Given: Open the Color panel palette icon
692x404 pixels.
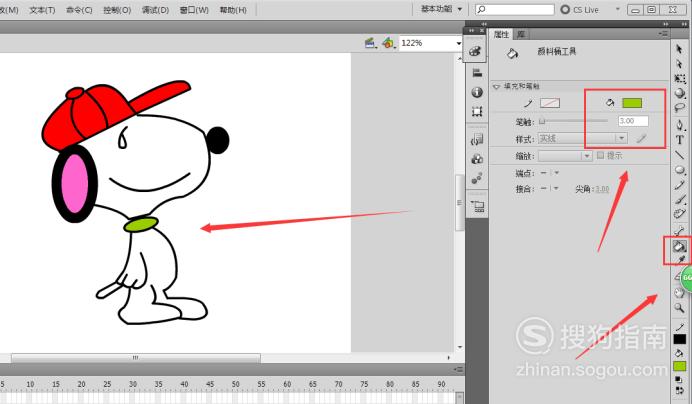Looking at the screenshot, I should pos(474,51).
